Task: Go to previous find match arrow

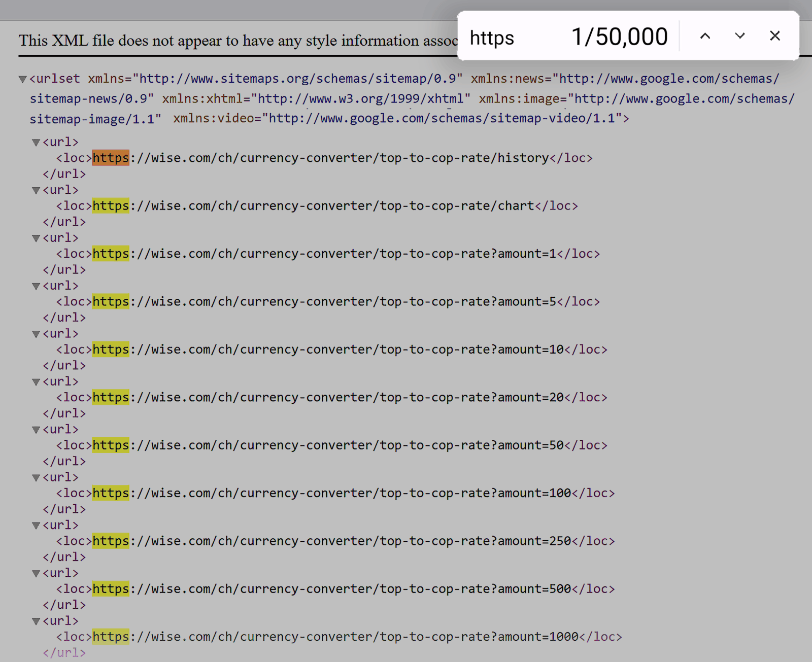Action: pyautogui.click(x=705, y=36)
